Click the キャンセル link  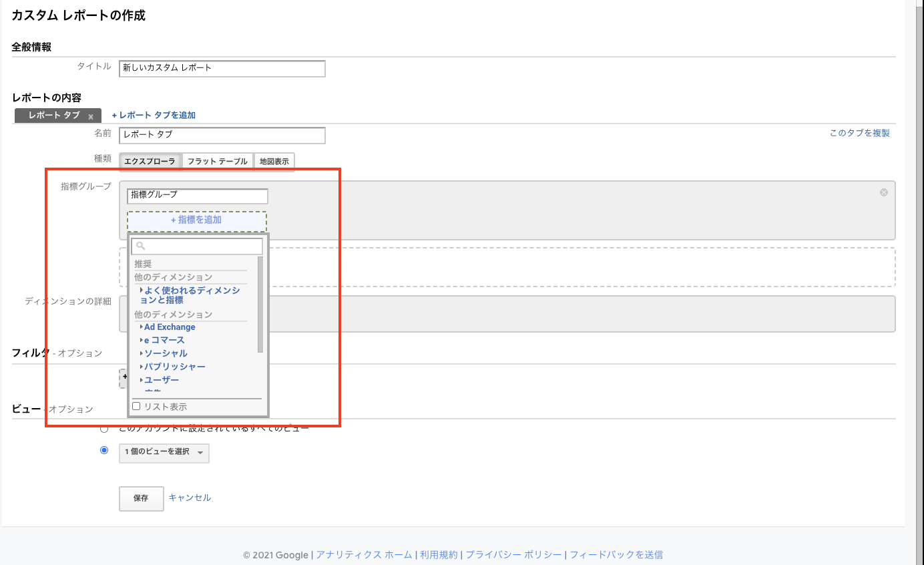(x=190, y=498)
